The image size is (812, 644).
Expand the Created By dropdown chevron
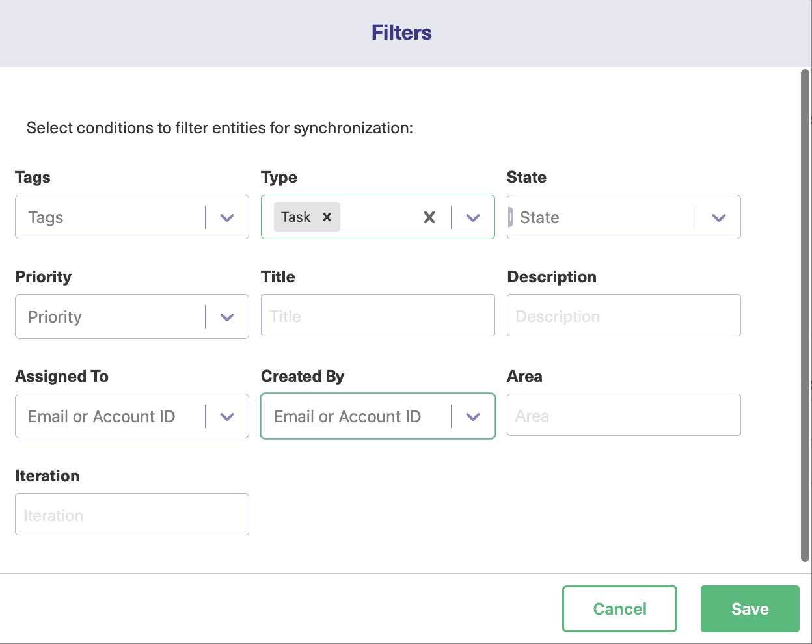point(473,416)
